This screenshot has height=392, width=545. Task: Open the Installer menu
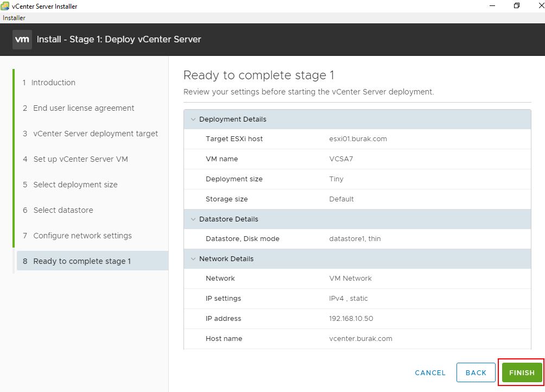[x=14, y=18]
